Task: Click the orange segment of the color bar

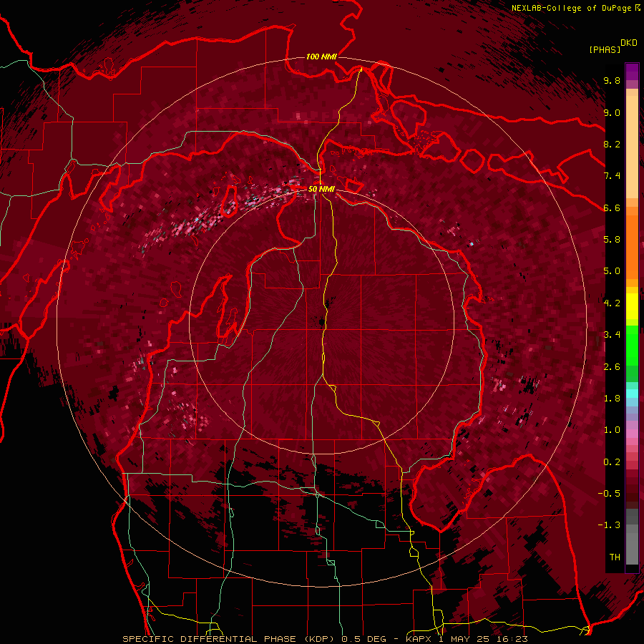Action: 632,246
